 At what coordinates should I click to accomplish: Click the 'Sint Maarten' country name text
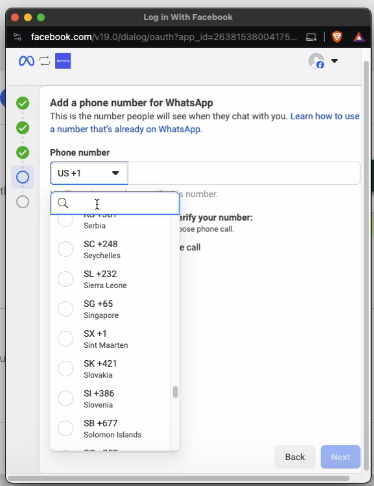106,345
